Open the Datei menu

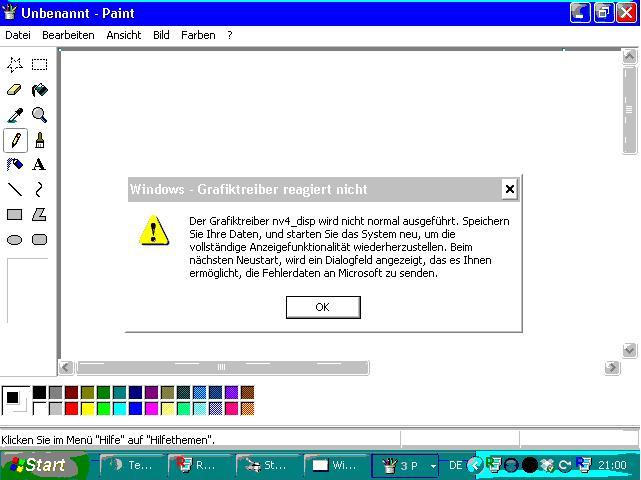click(x=18, y=35)
